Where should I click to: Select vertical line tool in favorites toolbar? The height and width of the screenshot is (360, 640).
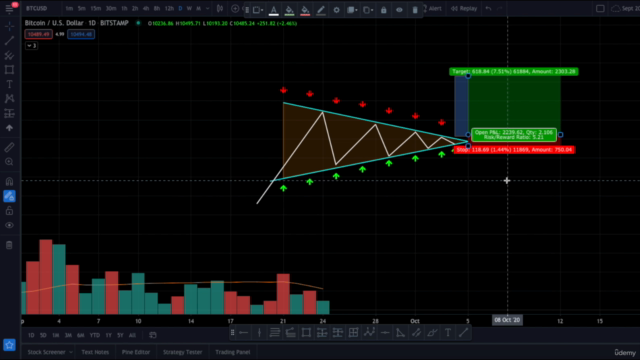point(259,333)
